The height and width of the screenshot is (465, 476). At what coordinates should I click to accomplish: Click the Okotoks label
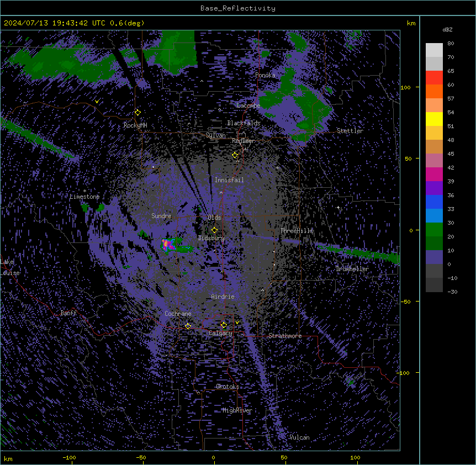click(228, 387)
